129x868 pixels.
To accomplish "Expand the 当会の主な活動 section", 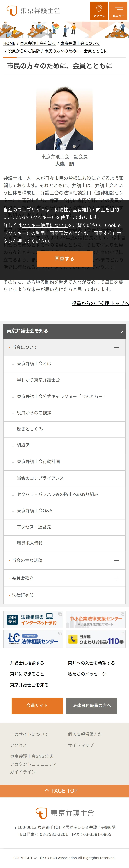I will (117, 560).
